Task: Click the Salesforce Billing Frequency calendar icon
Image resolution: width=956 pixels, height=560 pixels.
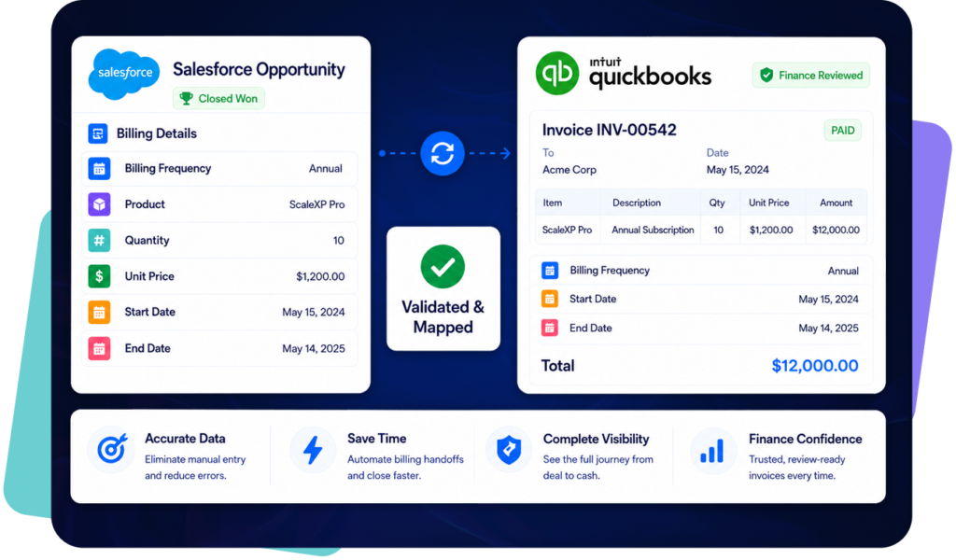Action: click(x=99, y=169)
